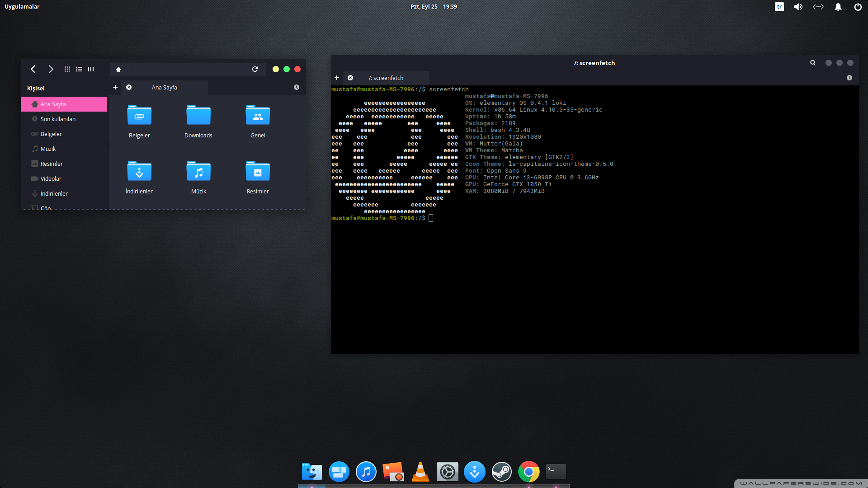
Task: Close the Ana Sayfa tab
Action: click(129, 87)
